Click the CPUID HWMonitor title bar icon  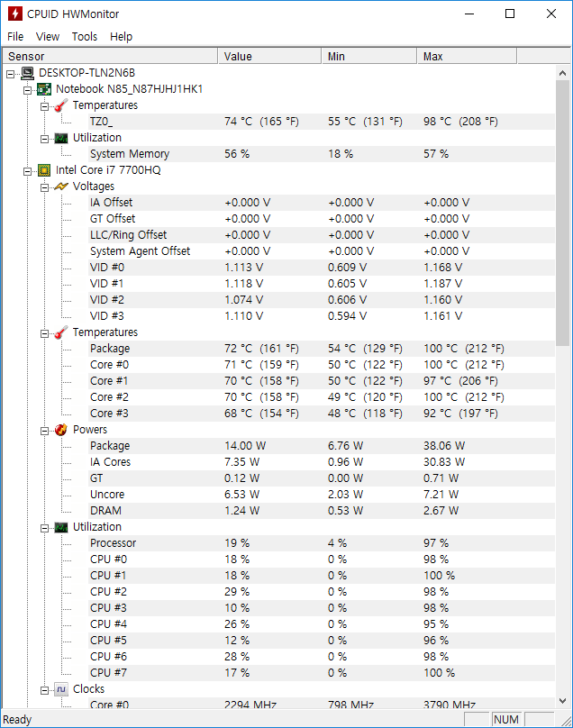point(14,14)
